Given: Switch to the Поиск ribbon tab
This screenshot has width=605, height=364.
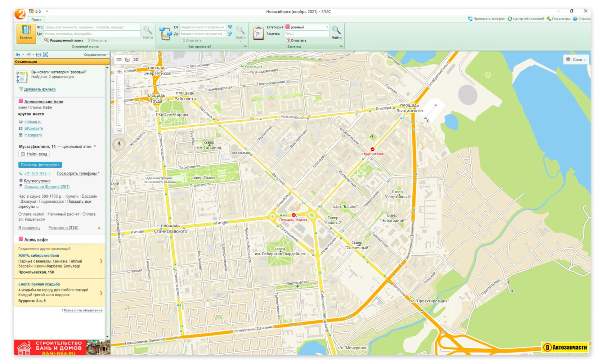Looking at the screenshot, I should (x=36, y=19).
